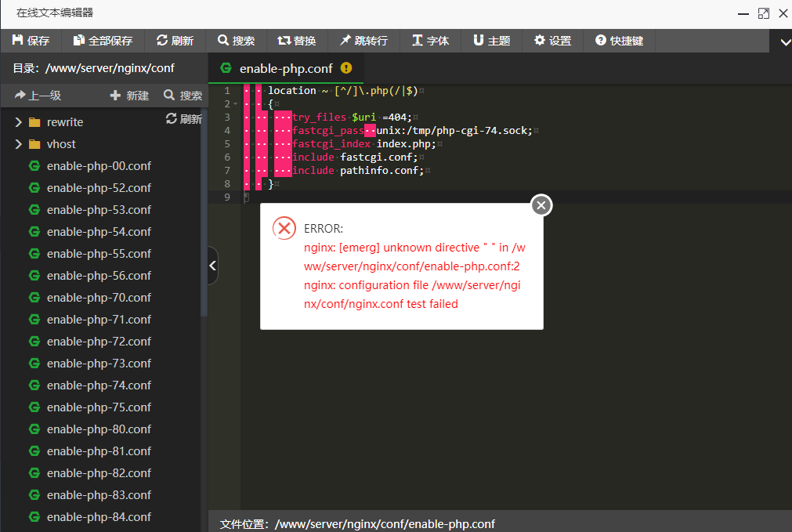Viewport: 792px width, 532px height.
Task: Search files with sidebar 搜索
Action: coord(183,95)
